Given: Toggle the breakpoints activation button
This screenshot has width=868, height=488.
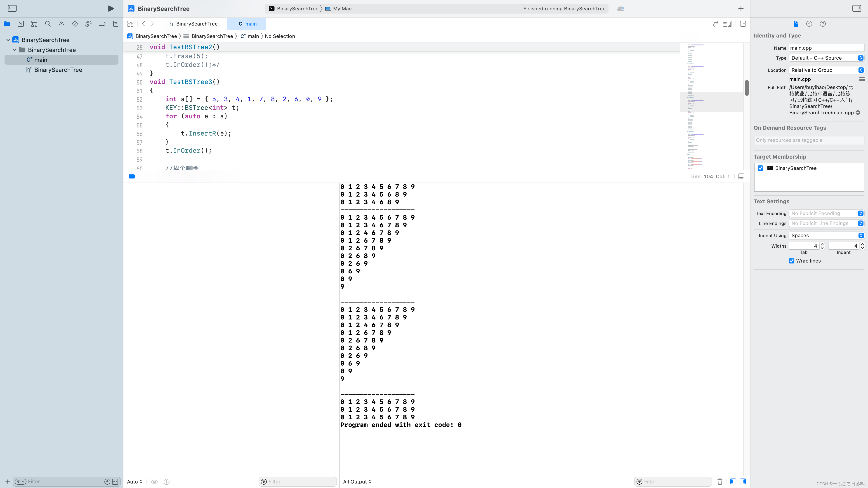Looking at the screenshot, I should coord(132,176).
